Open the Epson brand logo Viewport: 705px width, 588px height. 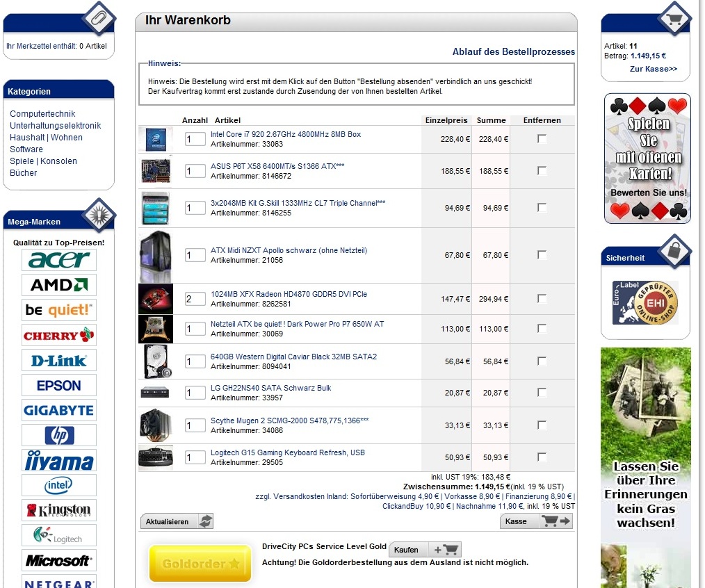pyautogui.click(x=59, y=385)
